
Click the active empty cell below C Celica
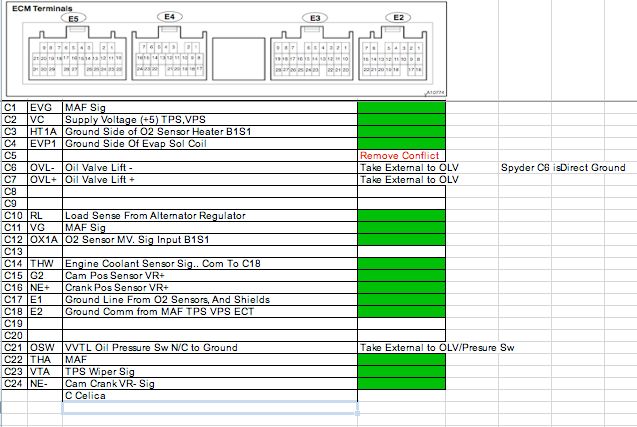210,407
